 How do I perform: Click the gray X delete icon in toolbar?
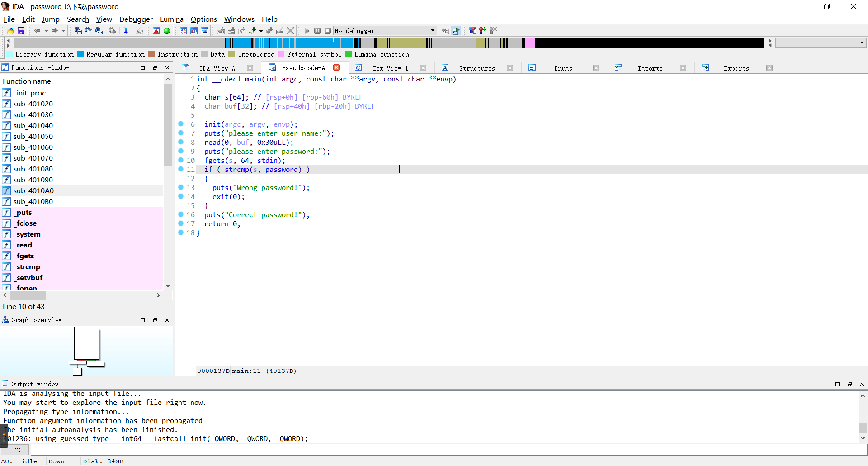(x=291, y=31)
